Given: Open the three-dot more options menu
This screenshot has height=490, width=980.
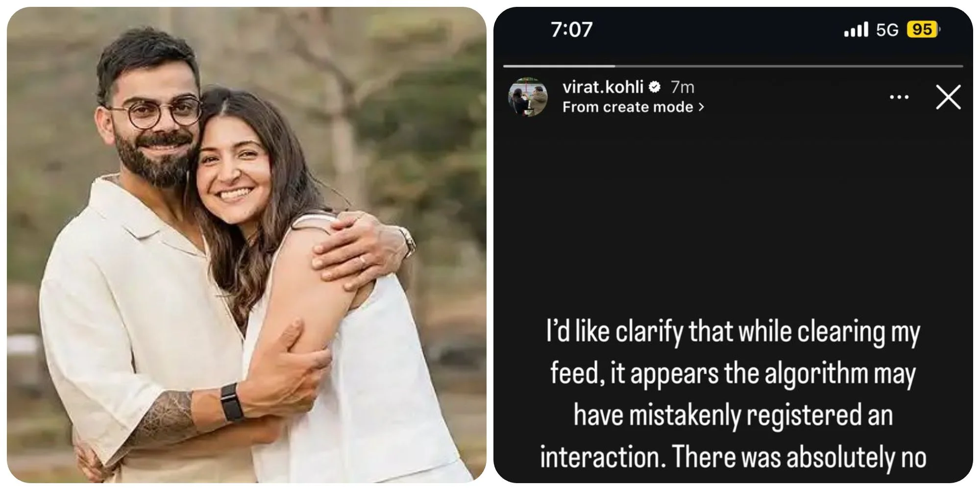Looking at the screenshot, I should tap(899, 98).
